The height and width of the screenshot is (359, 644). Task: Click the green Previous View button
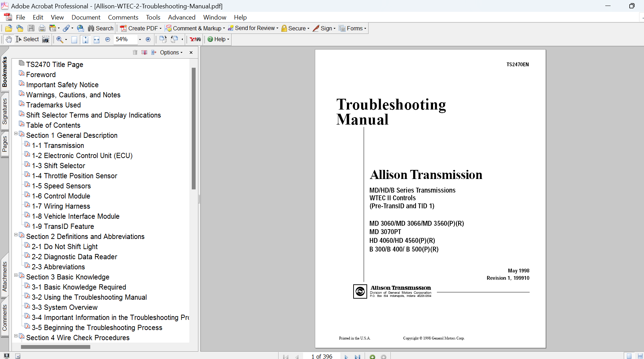(x=372, y=357)
